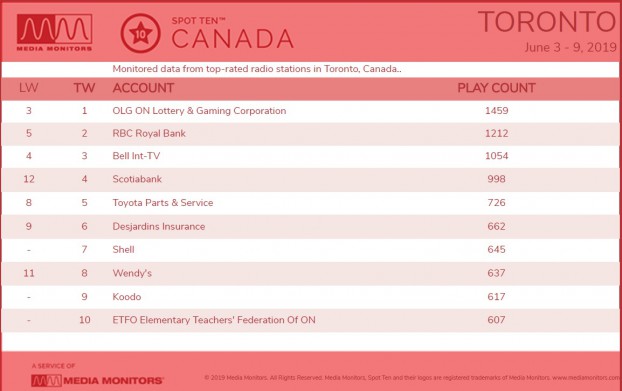Screen dimensions: 622x391
Task: Click the Shell account row
Action: pos(310,250)
